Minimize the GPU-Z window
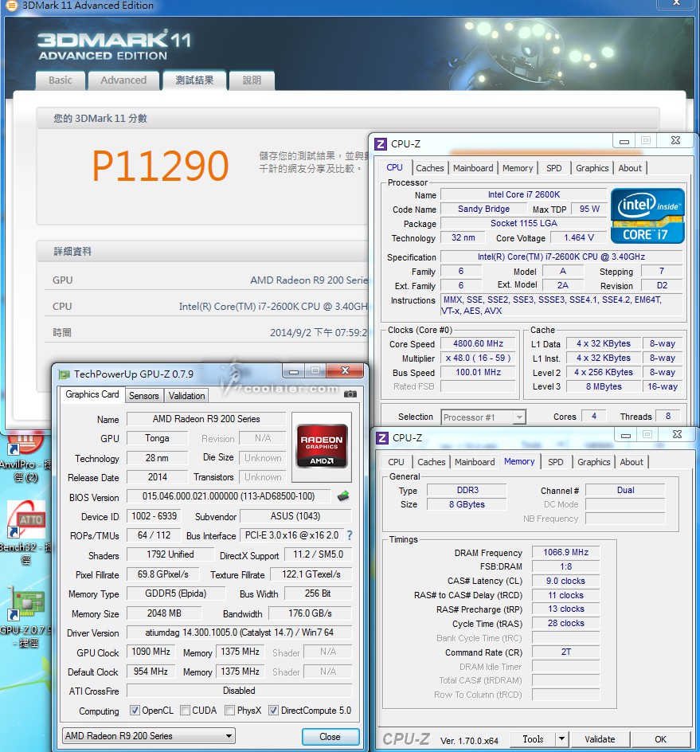Screen dimensions: 700x752 294,371
